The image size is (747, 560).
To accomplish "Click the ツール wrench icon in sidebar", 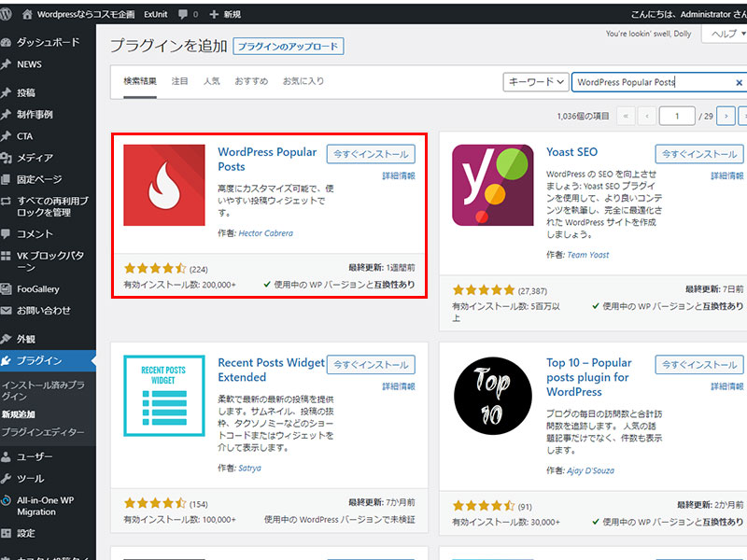I will tap(6, 478).
